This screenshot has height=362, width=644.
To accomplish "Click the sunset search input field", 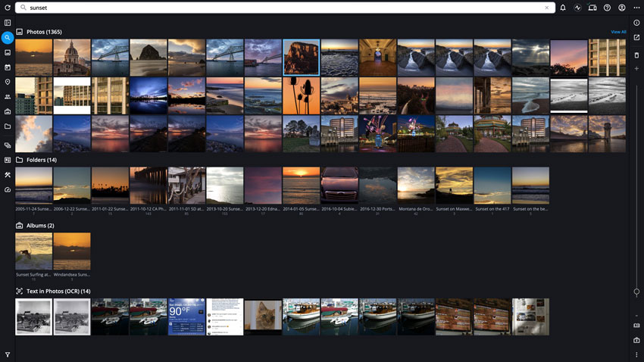I will [x=285, y=8].
